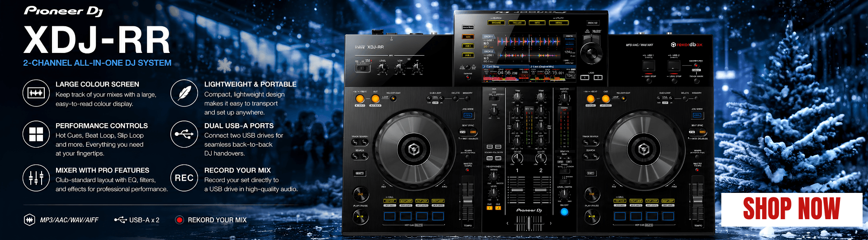The height and width of the screenshot is (240, 868).
Task: Click the left deck CUE button
Action: point(360,194)
